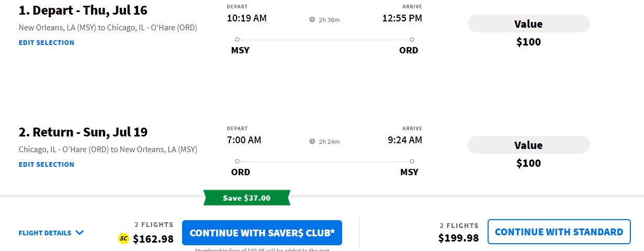The height and width of the screenshot is (251, 644).
Task: Click the ORD destination dot on departure route
Action: 412,40
